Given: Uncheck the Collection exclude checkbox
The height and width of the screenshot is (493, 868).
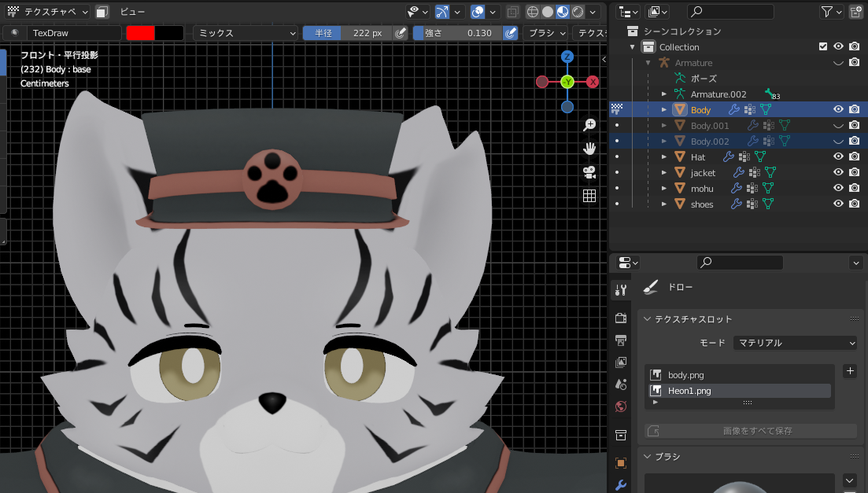Looking at the screenshot, I should tap(823, 46).
